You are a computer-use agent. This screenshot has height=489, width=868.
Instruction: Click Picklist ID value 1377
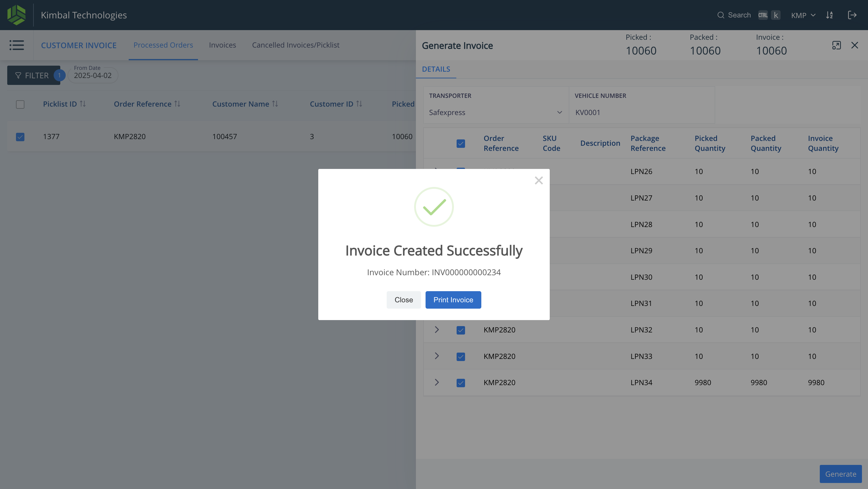tap(51, 136)
